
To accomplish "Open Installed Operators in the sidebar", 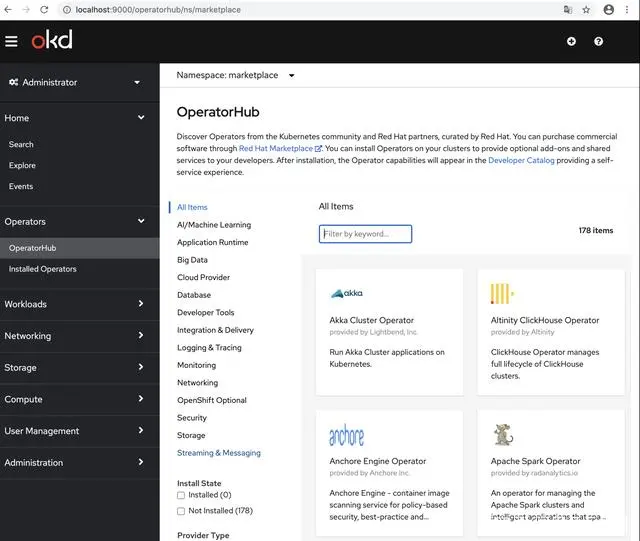I will [x=42, y=269].
